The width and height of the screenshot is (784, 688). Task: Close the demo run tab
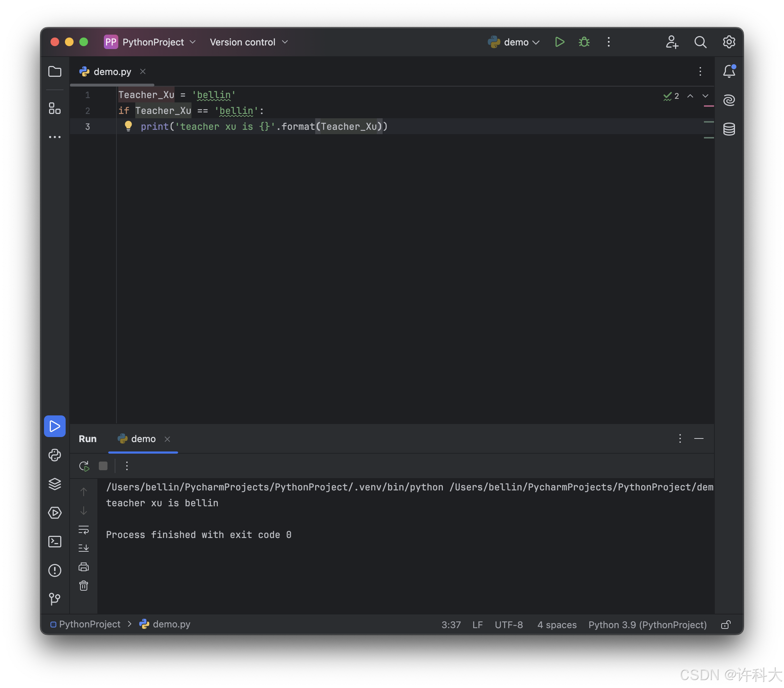(167, 439)
